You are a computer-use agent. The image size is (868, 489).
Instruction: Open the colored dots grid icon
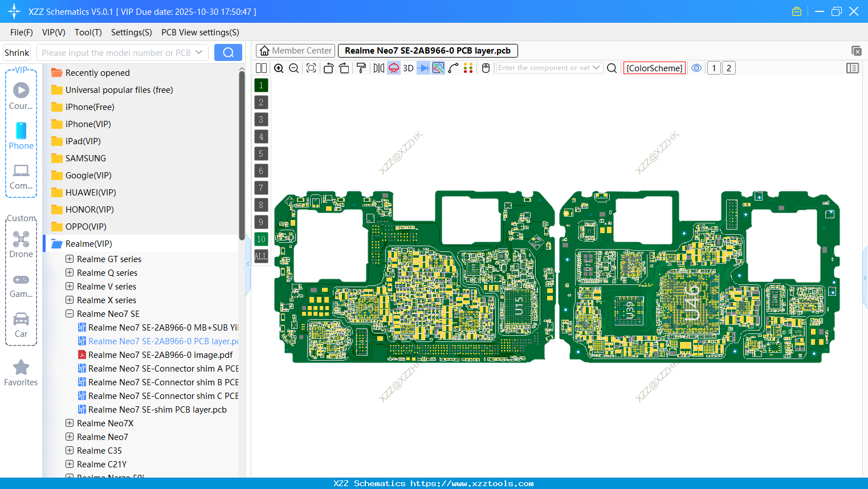point(468,68)
